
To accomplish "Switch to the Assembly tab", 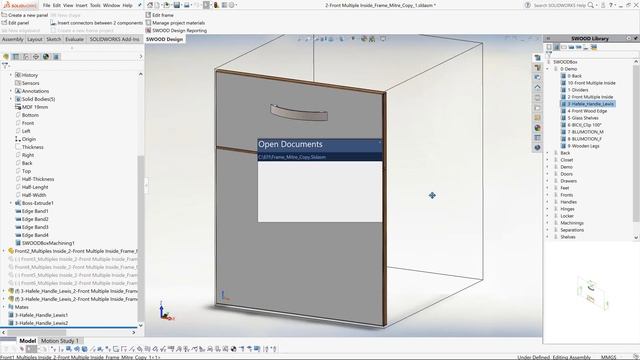I will pyautogui.click(x=13, y=39).
